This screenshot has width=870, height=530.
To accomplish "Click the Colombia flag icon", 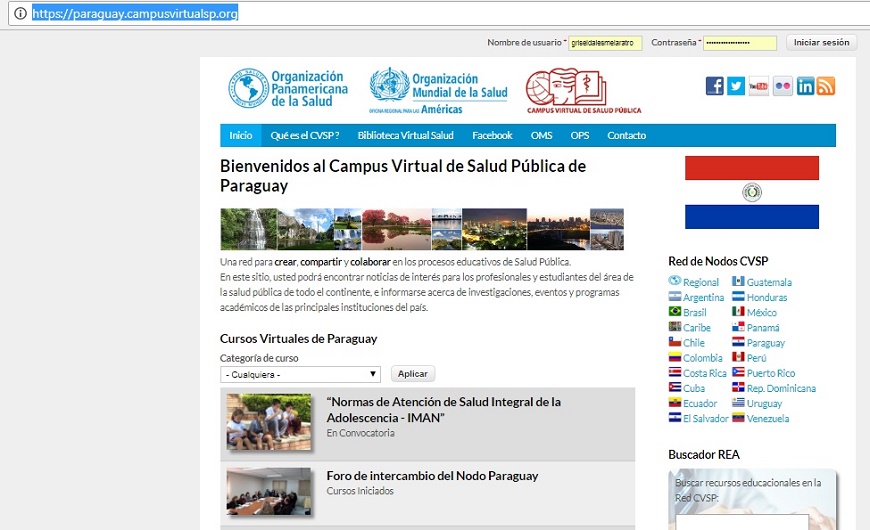I will pyautogui.click(x=675, y=357).
